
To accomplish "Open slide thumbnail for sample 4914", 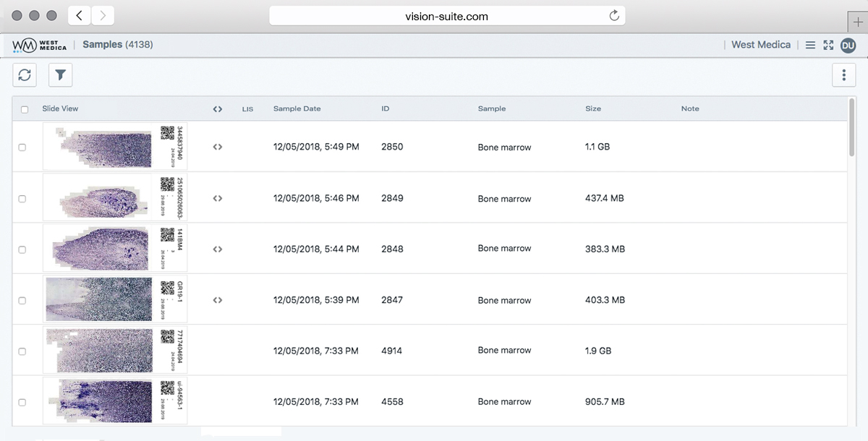I will click(x=115, y=350).
